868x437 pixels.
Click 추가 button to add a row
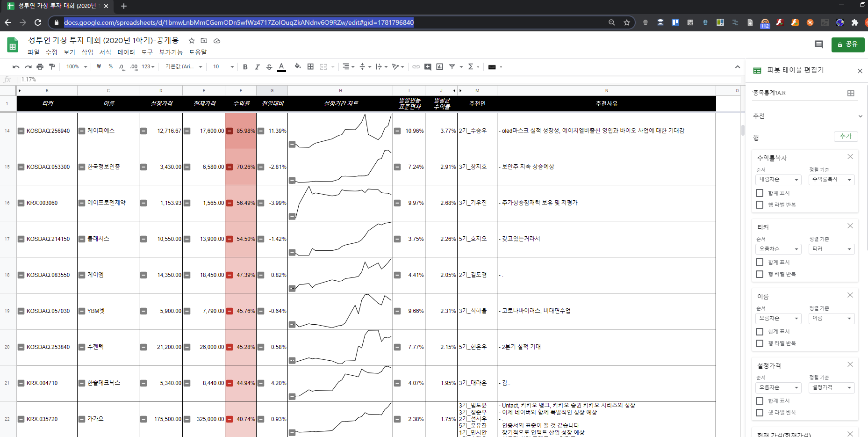(x=846, y=136)
